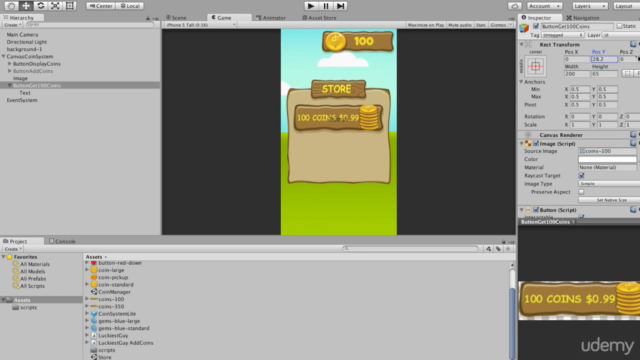Click Set Native Size button
This screenshot has width=640, height=360.
[x=609, y=200]
